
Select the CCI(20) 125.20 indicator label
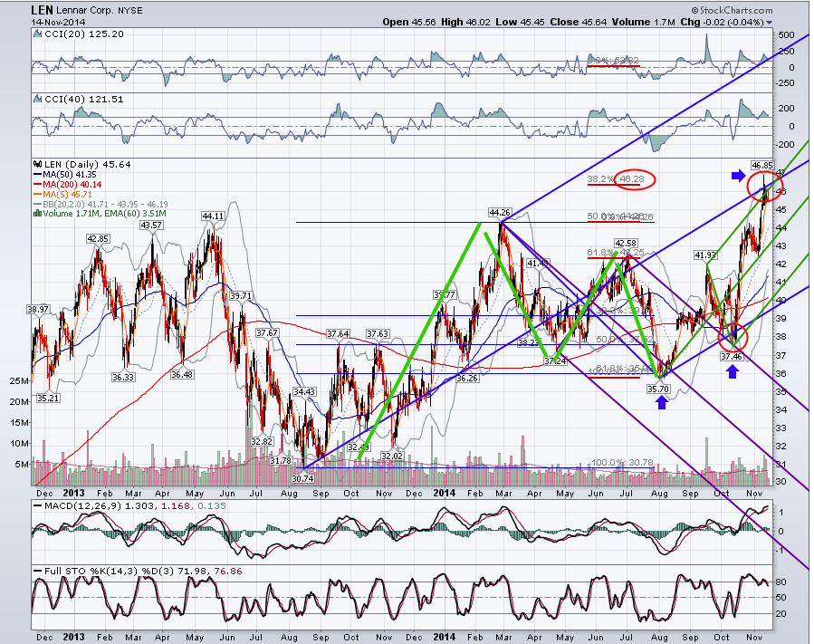click(x=84, y=34)
